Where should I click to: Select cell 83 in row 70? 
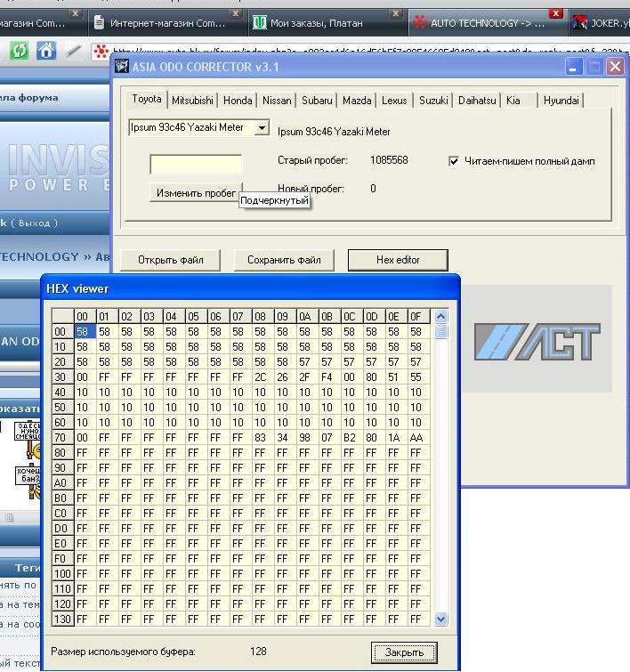click(262, 438)
